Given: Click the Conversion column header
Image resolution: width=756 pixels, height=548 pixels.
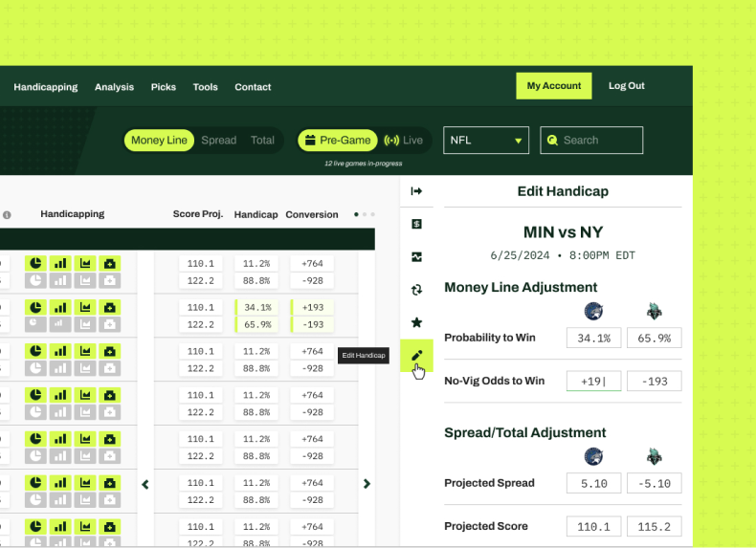Looking at the screenshot, I should pyautogui.click(x=312, y=214).
